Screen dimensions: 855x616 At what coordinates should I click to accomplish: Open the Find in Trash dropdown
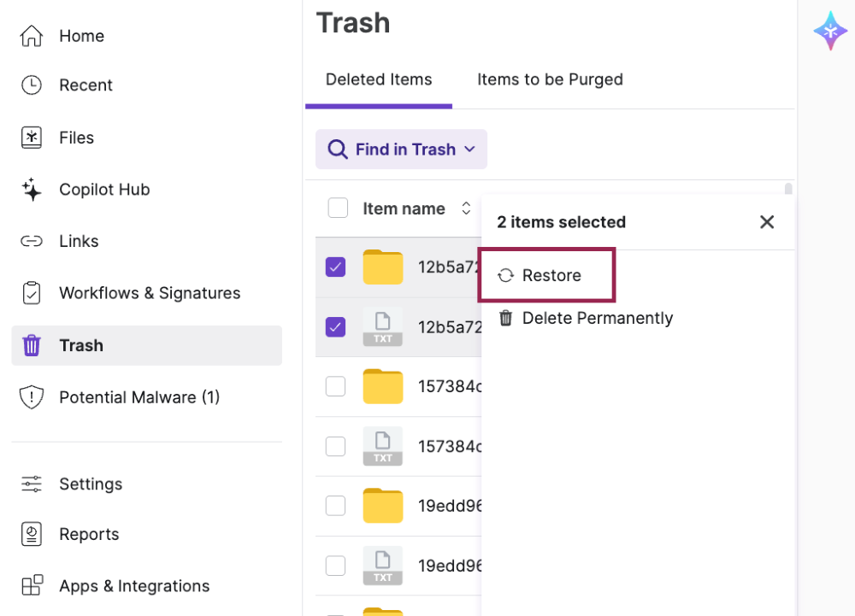point(400,149)
